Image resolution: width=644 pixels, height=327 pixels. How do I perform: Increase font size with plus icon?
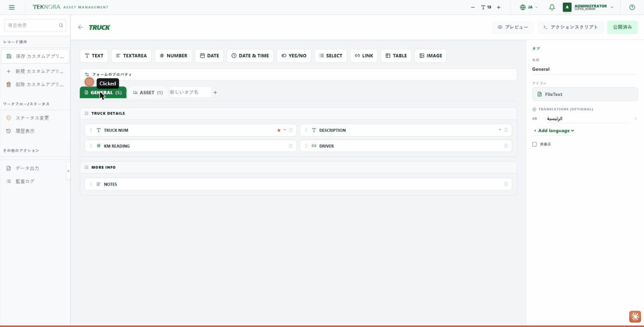tap(499, 7)
